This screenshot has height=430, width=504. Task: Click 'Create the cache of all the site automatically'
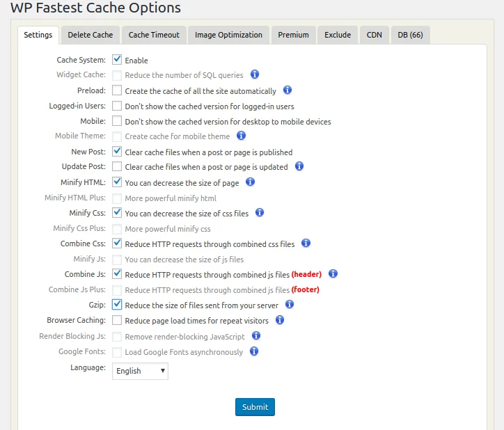coord(200,91)
